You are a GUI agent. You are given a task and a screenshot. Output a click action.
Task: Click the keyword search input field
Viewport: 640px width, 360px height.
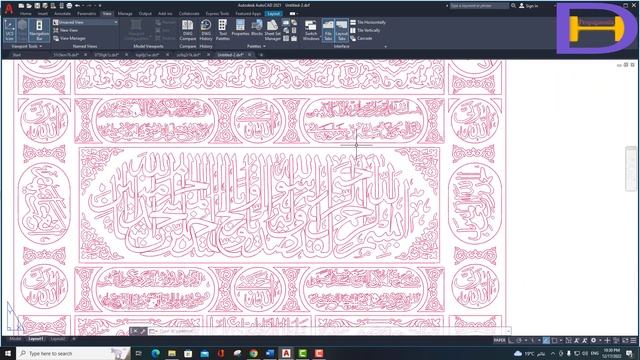pyautogui.click(x=479, y=6)
